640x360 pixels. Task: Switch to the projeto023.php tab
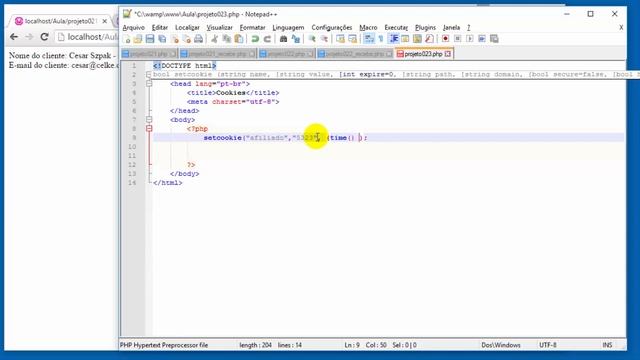pyautogui.click(x=423, y=54)
